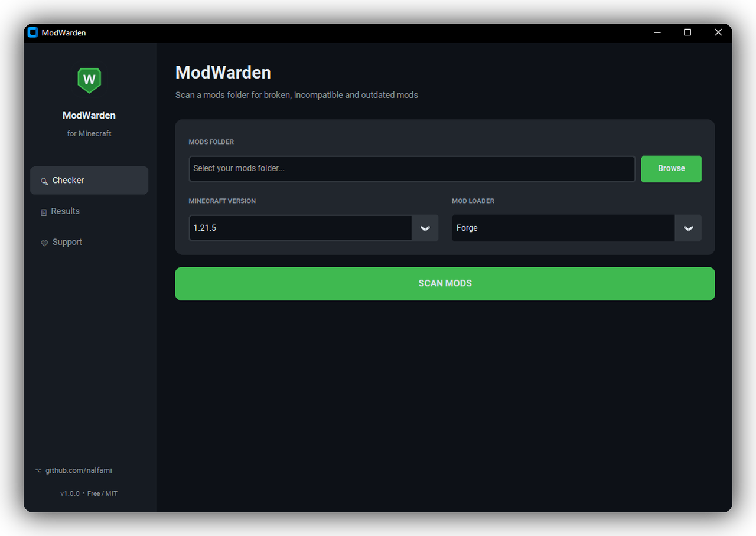
Task: Switch to the Results tab
Action: pos(89,211)
